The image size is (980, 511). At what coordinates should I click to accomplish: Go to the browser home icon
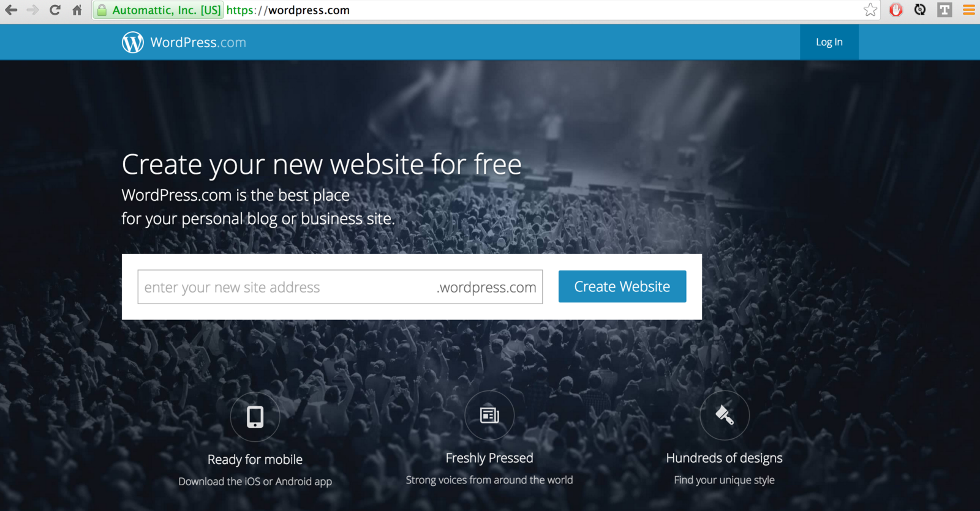pyautogui.click(x=77, y=10)
